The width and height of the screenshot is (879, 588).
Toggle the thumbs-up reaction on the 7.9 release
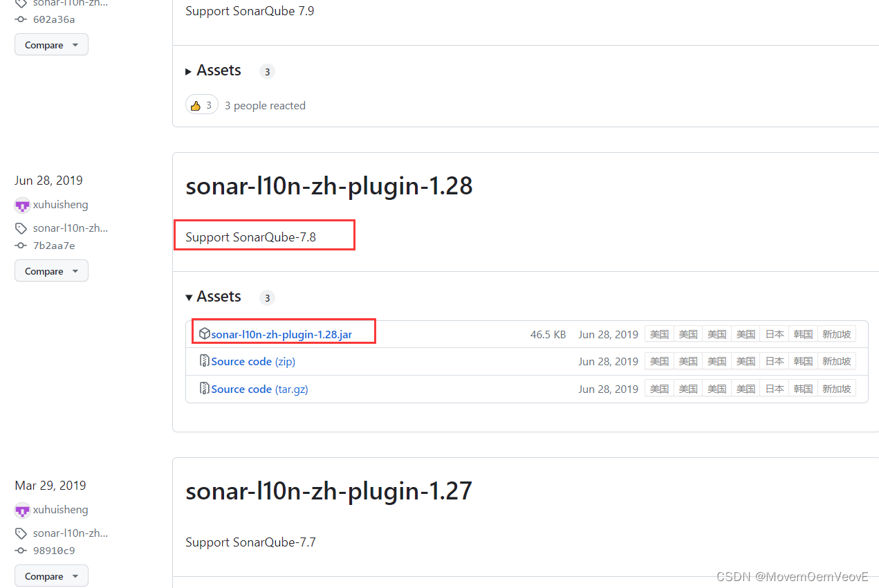coord(201,104)
